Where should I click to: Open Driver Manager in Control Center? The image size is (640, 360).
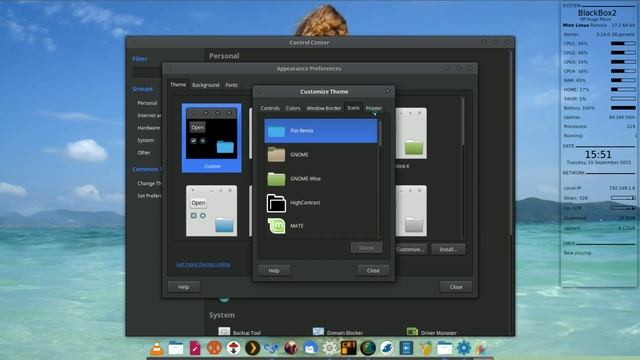432,332
